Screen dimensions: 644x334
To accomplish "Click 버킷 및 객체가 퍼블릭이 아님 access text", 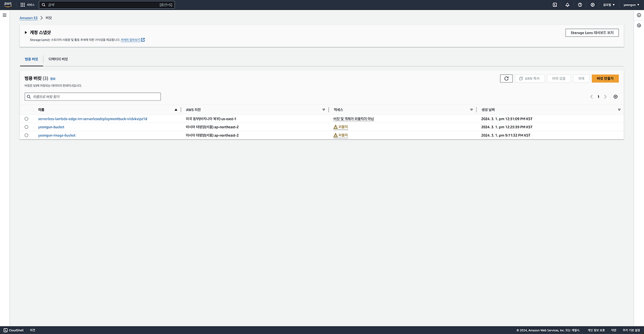I will click(354, 119).
